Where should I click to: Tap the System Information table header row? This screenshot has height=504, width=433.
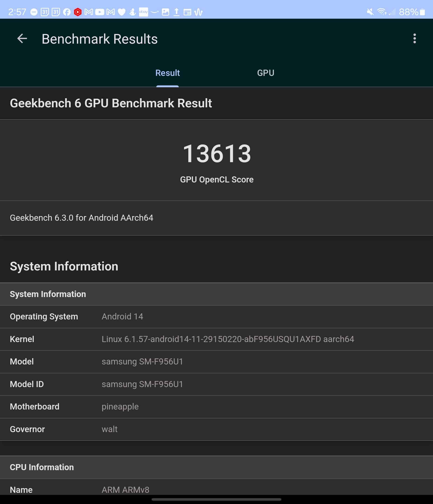(x=216, y=294)
